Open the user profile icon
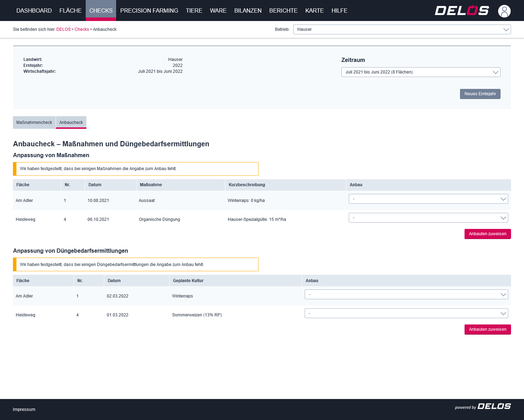This screenshot has height=420, width=524. click(x=504, y=11)
